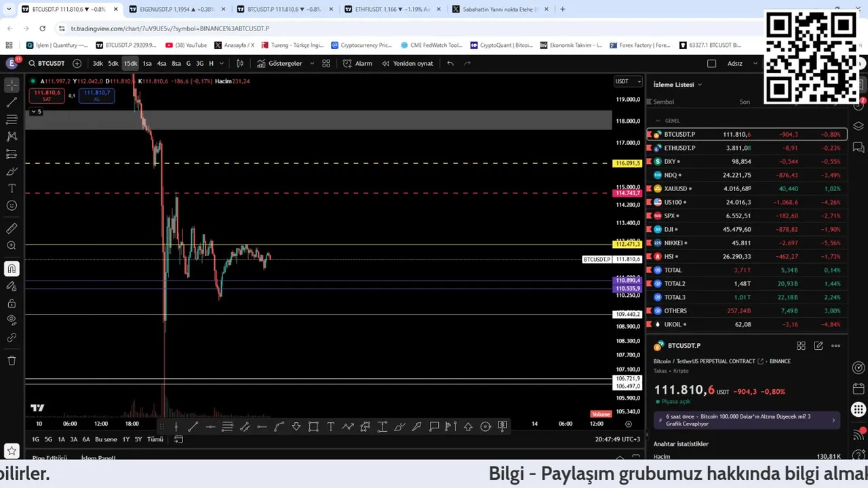Image resolution: width=868 pixels, height=488 pixels.
Task: Add a symbol to compare with plus icon
Action: pyautogui.click(x=77, y=64)
